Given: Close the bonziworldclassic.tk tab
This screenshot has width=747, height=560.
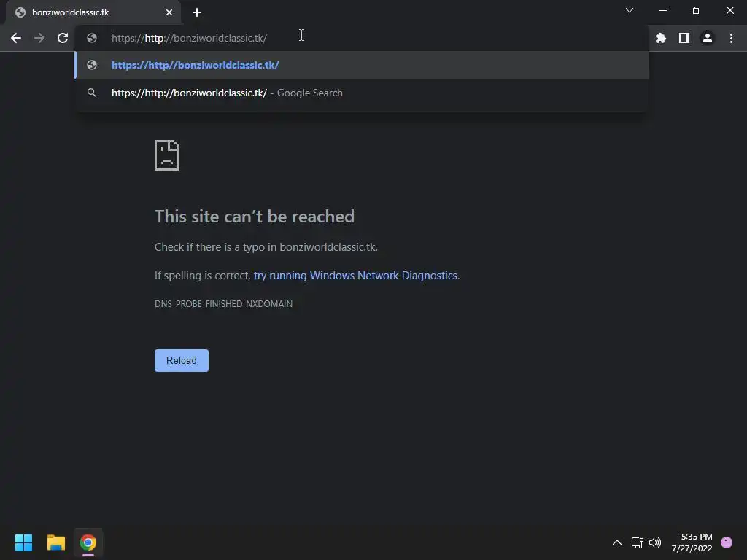Looking at the screenshot, I should pos(169,12).
